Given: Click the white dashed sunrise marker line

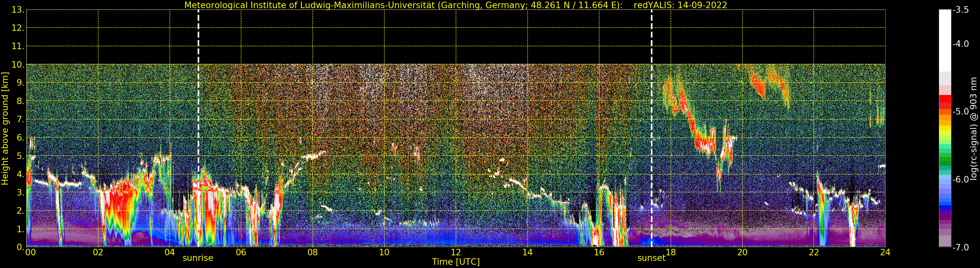Looking at the screenshot, I should coord(198,128).
